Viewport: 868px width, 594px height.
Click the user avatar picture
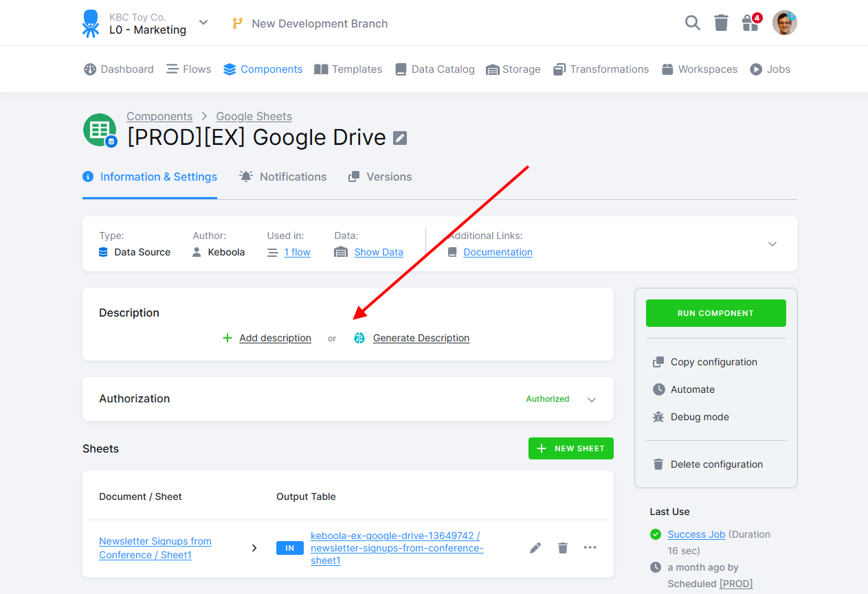point(784,23)
